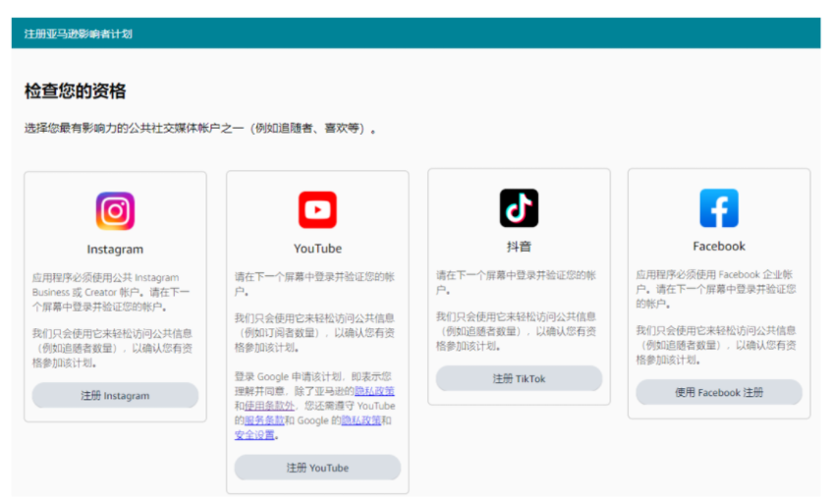Open YouTube's 服务条款 link
This screenshot has width=831, height=504.
point(264,420)
